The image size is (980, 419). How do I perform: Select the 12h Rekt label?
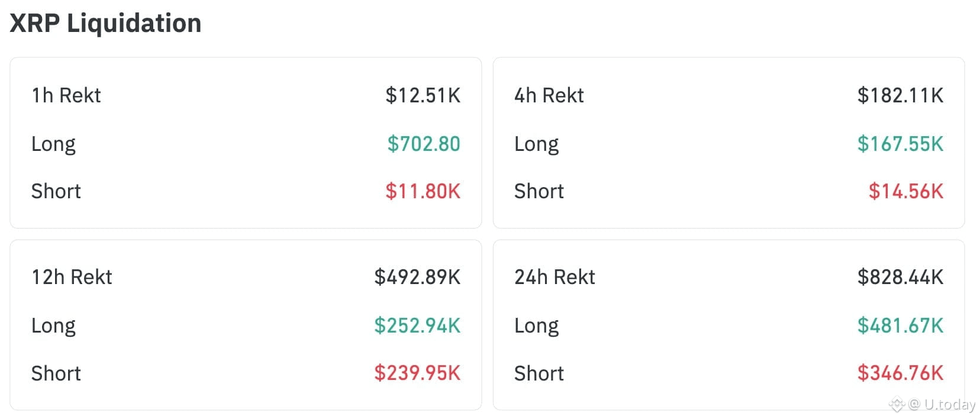click(x=72, y=277)
